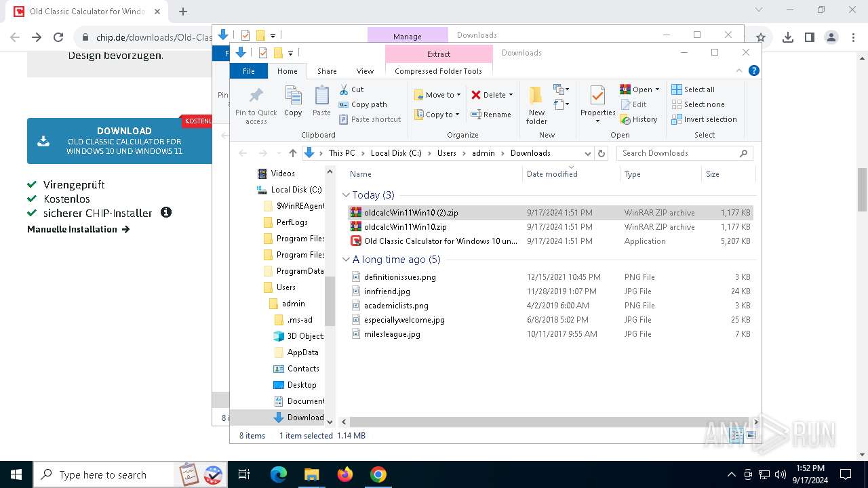
Task: Click This PC in the address breadcrumb
Action: (342, 153)
